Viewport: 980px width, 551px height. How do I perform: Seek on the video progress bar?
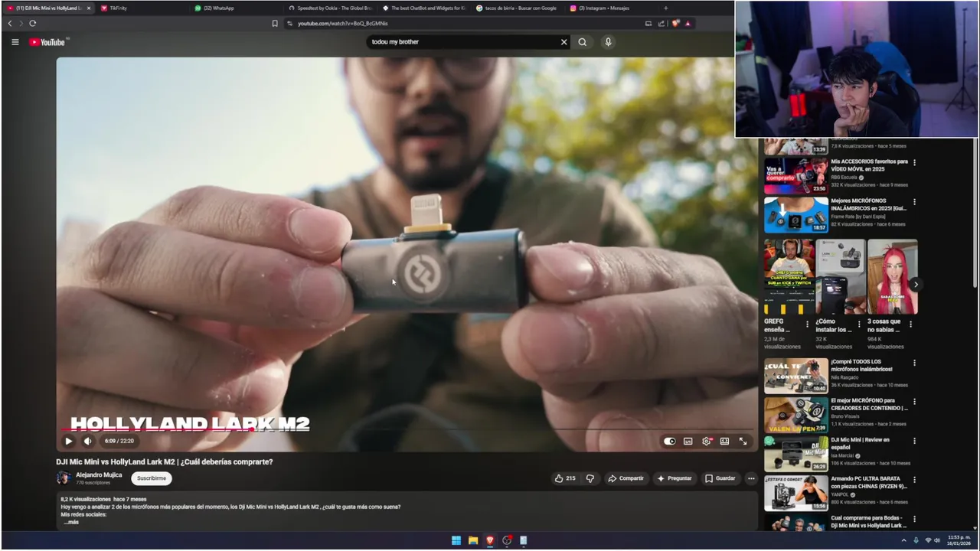[406, 429]
